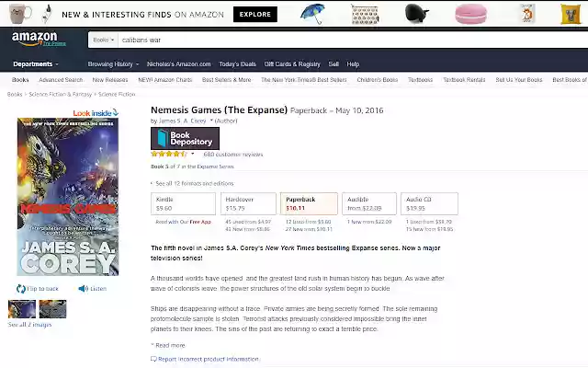
Task: Open Today's Deals
Action: (237, 64)
